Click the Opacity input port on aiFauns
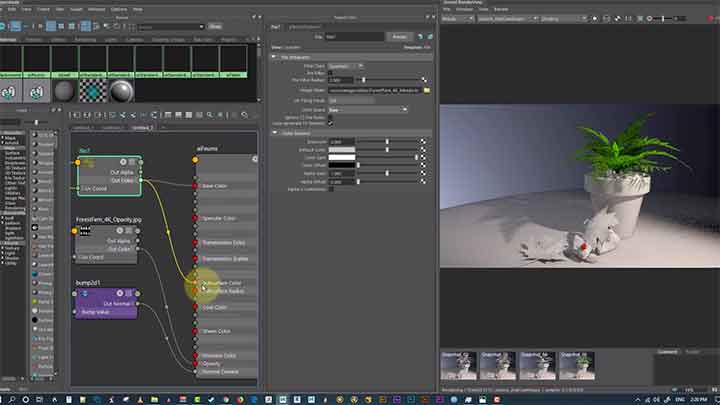The width and height of the screenshot is (720, 405). pyautogui.click(x=195, y=363)
